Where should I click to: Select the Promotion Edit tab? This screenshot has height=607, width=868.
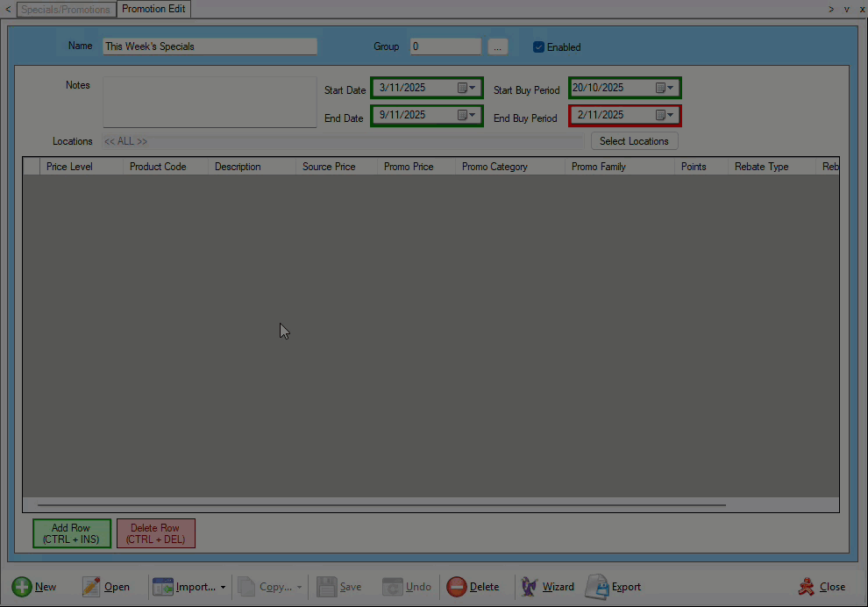click(x=153, y=9)
